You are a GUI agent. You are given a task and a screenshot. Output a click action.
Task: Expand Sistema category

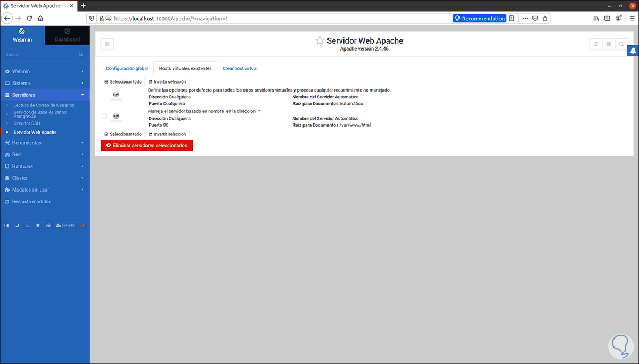tap(45, 83)
